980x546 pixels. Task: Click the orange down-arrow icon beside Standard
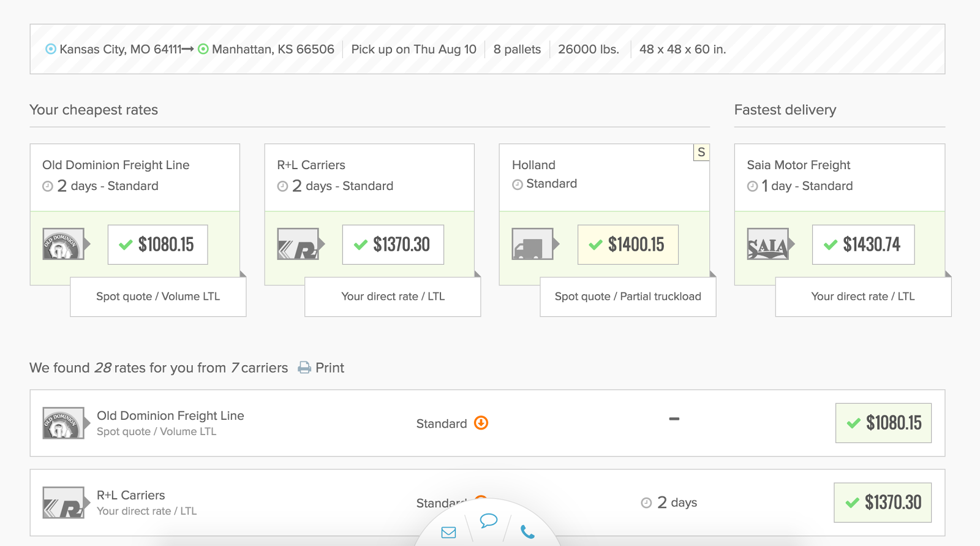tap(481, 423)
